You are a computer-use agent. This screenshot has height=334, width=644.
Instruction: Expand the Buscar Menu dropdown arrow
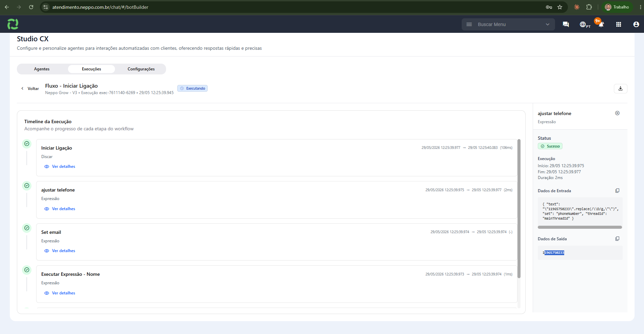coord(548,24)
